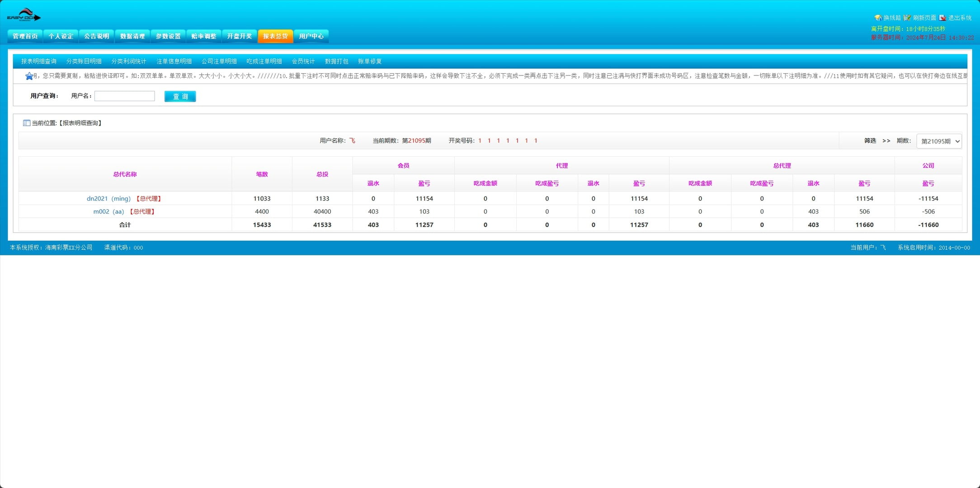The width and height of the screenshot is (980, 488).
Task: Open the 注单信息明细 submenu item
Action: pos(174,61)
